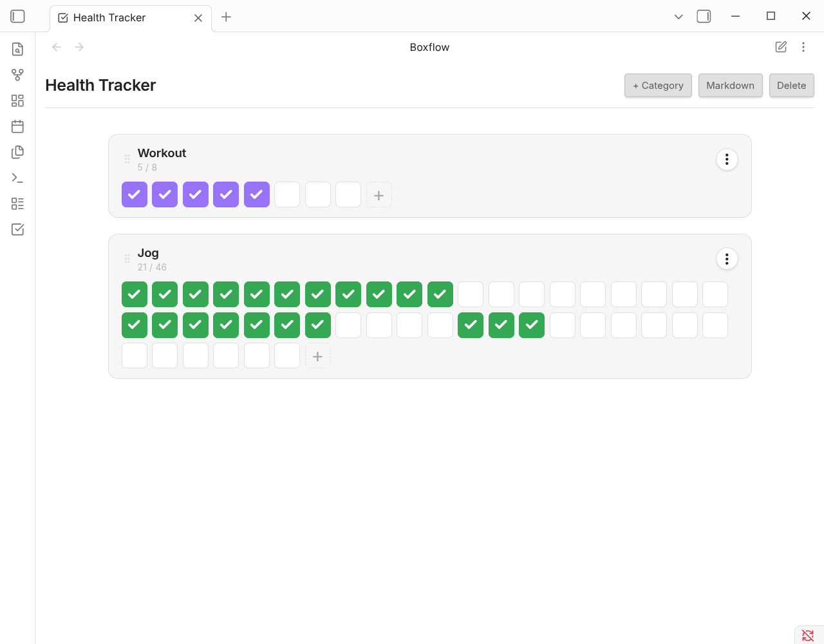Click the + Category button

pos(658,86)
